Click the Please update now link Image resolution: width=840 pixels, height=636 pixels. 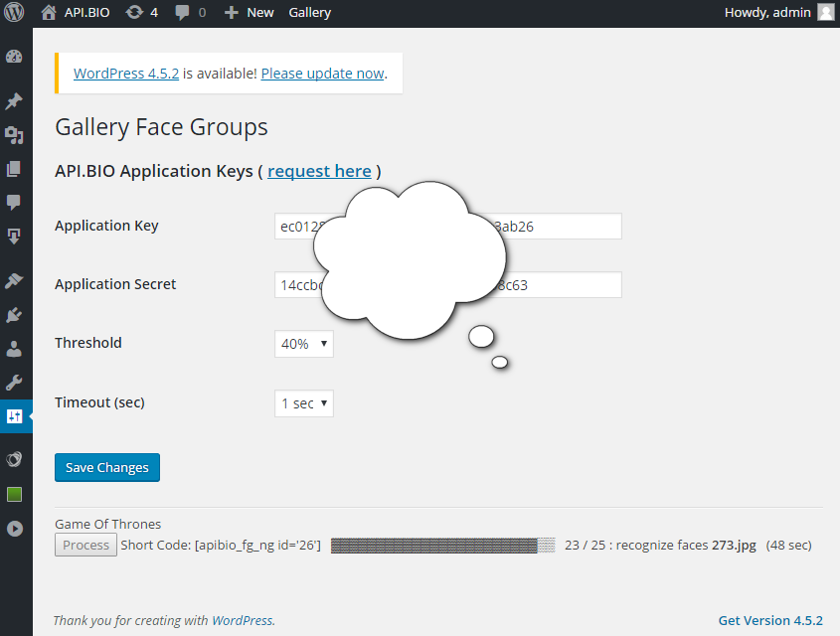(x=322, y=74)
